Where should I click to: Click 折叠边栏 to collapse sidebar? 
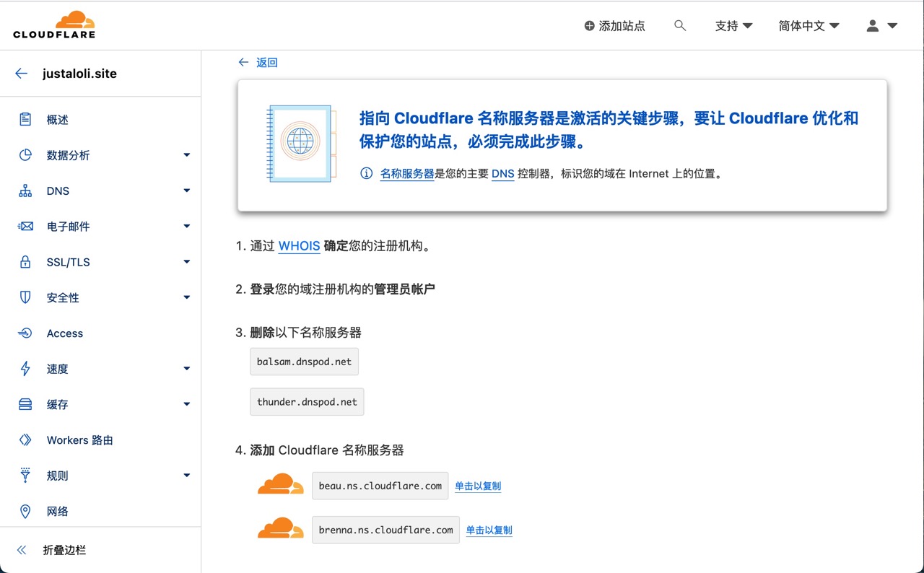point(64,550)
